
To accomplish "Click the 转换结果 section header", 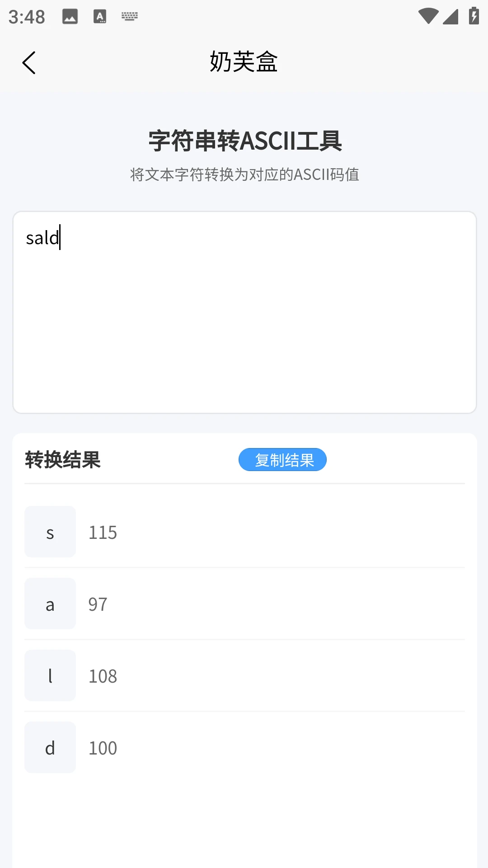I will point(63,461).
